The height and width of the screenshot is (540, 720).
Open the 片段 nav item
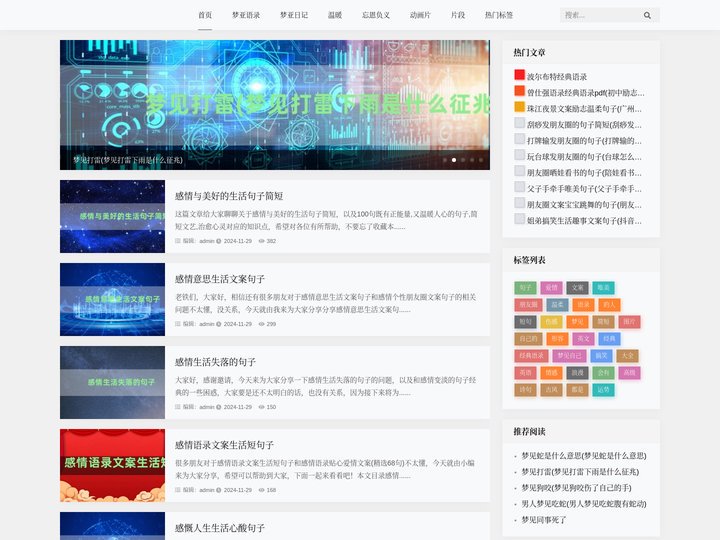458,15
